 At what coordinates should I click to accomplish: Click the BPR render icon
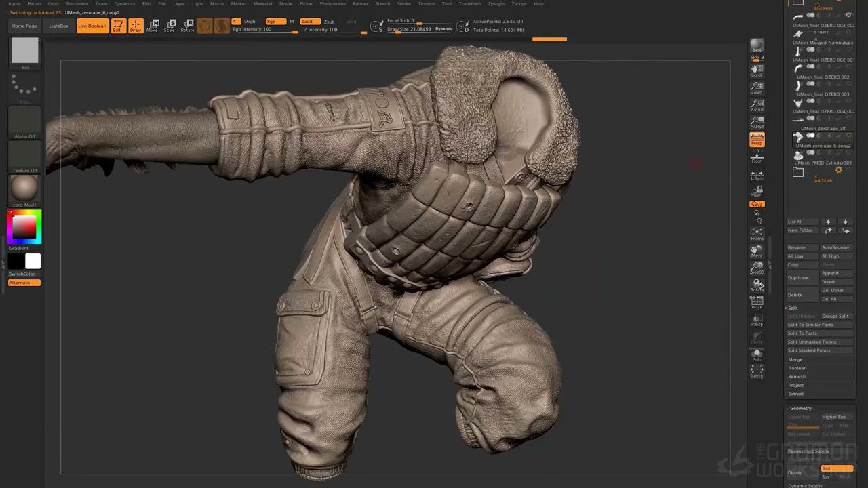pyautogui.click(x=757, y=45)
